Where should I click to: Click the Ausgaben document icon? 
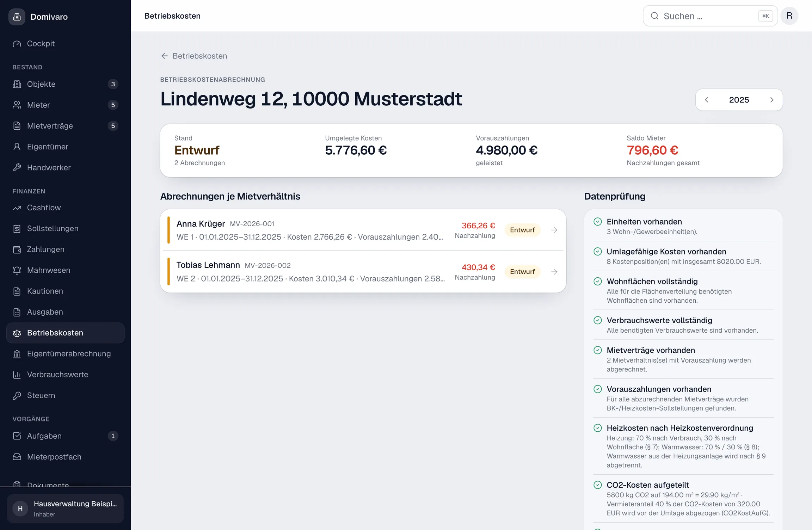point(17,312)
